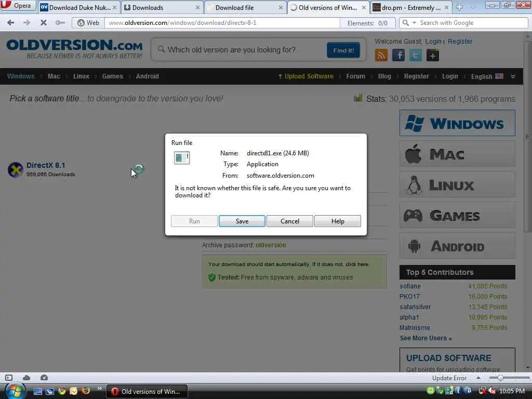
Task: Click Opera Turbo speedometer icon
Action: 44,378
